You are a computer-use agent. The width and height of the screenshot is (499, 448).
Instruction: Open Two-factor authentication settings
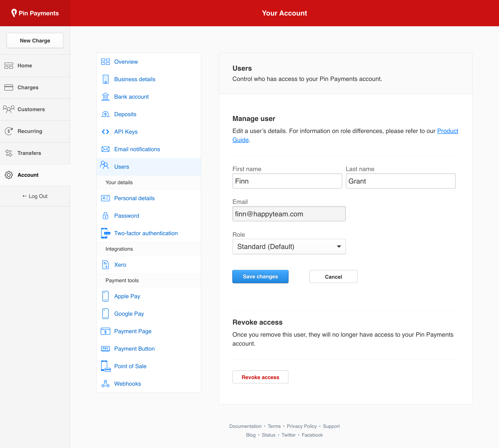click(x=149, y=233)
